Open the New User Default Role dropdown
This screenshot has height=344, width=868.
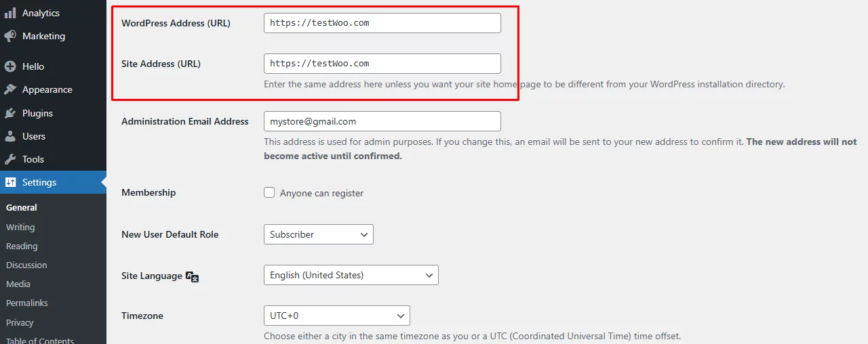click(318, 234)
